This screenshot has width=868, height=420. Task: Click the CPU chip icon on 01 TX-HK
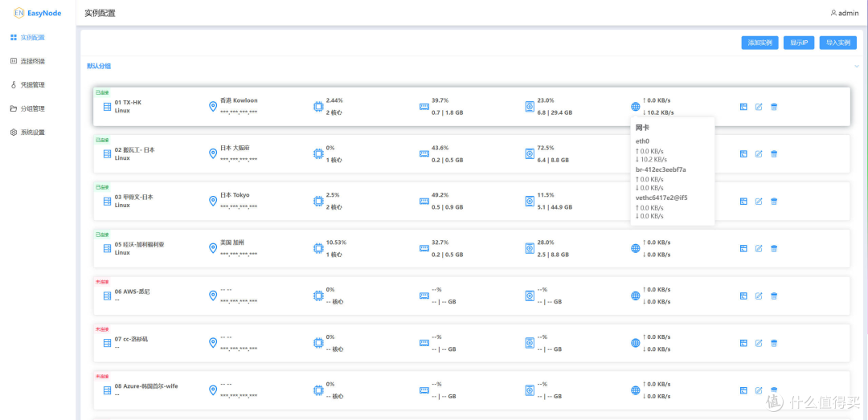pyautogui.click(x=317, y=107)
